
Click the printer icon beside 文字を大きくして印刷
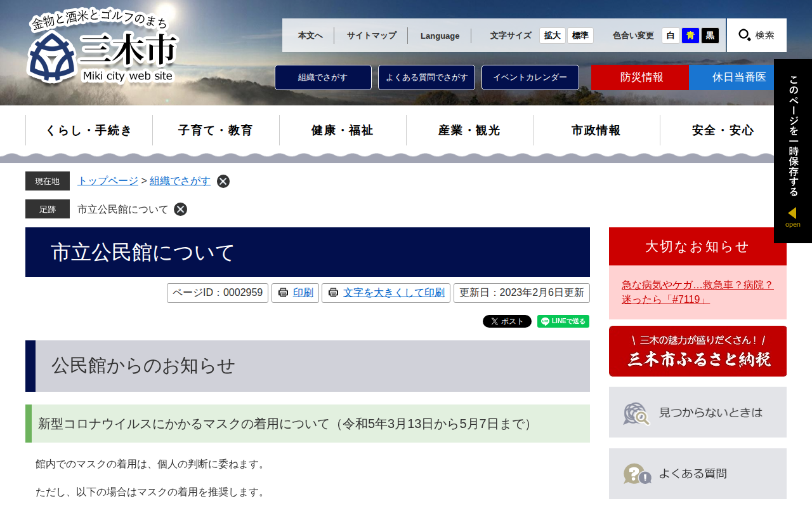(x=333, y=293)
